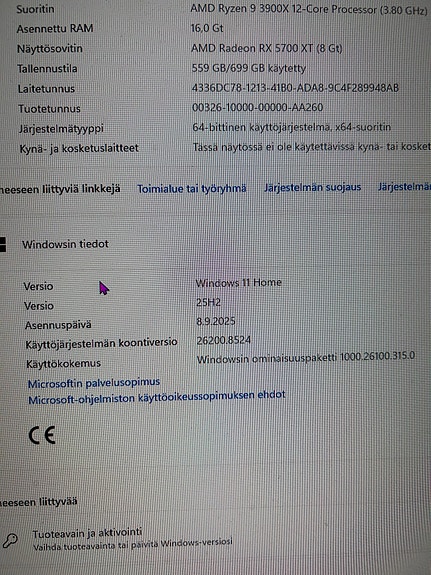Click the Käyttöjärjestelmän koontiversio 26200.8524 value
This screenshot has height=575, width=431.
click(224, 340)
